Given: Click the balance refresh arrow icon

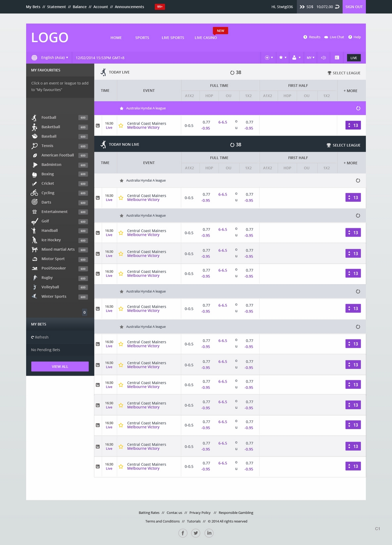Looking at the screenshot, I should coord(338,6).
